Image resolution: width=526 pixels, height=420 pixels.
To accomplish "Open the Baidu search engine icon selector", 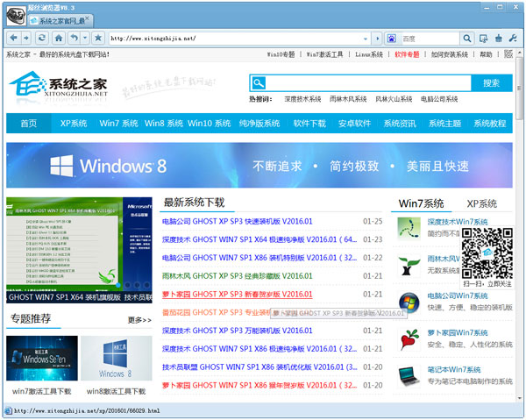I will tap(392, 39).
